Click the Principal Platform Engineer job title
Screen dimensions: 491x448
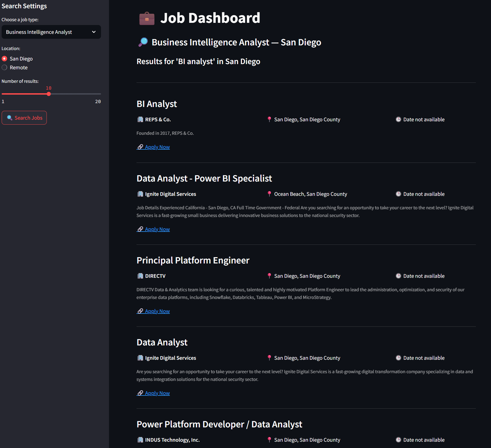193,260
